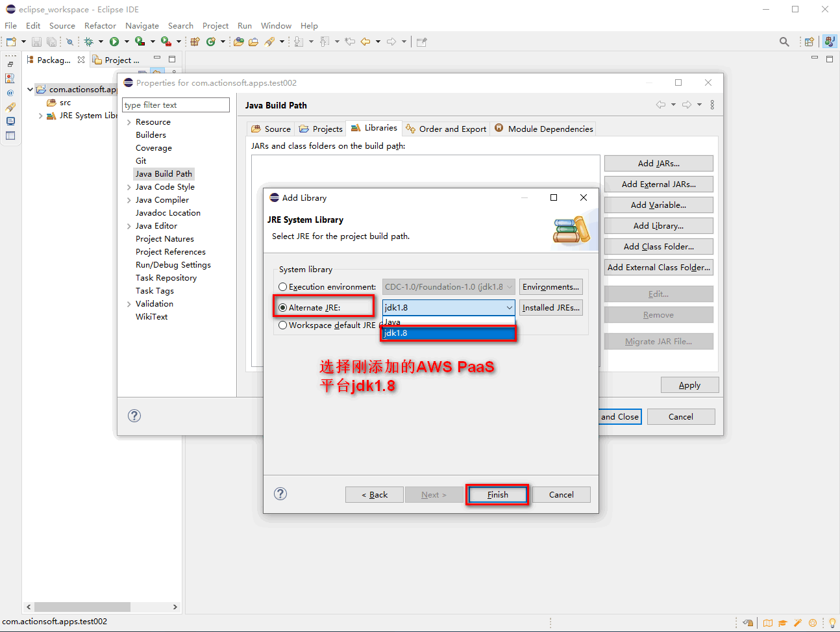Click the Package Explorer horizontal scrollbar
Image resolution: width=840 pixels, height=632 pixels.
coord(82,607)
